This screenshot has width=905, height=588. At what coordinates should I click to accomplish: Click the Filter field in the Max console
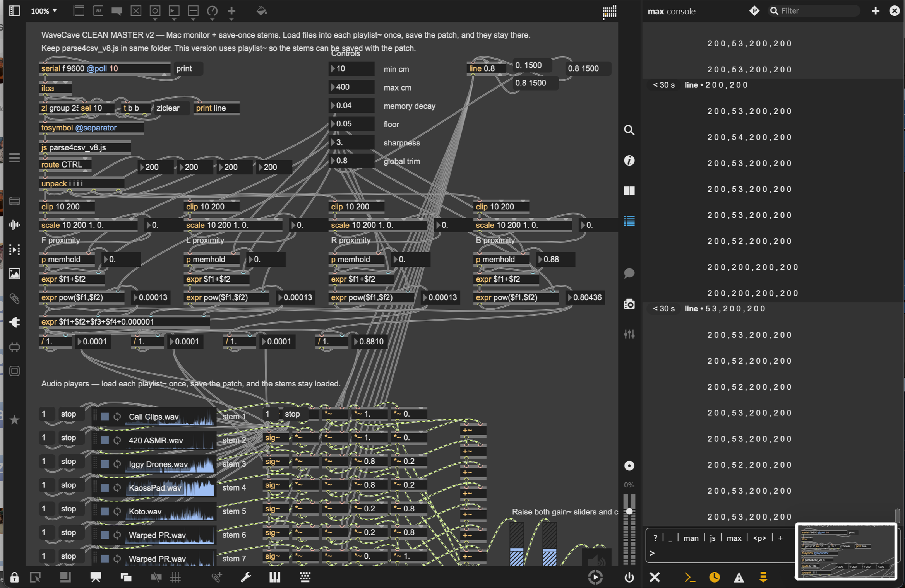[813, 10]
